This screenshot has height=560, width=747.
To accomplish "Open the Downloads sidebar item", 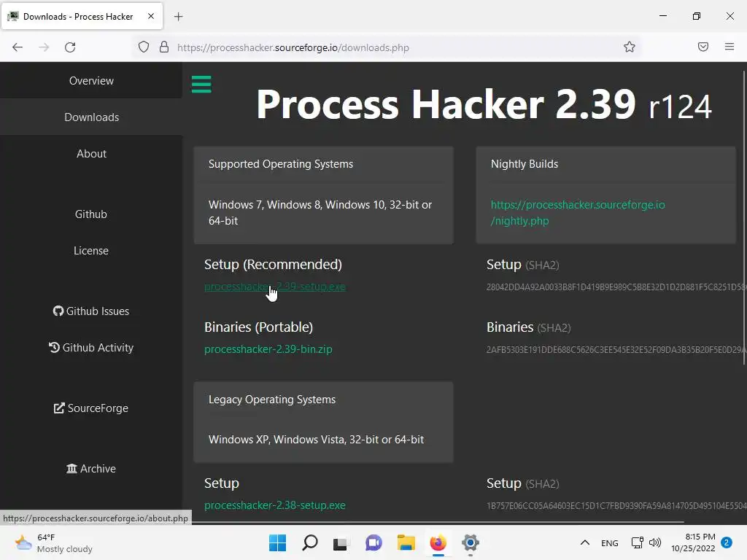I will pyautogui.click(x=91, y=117).
